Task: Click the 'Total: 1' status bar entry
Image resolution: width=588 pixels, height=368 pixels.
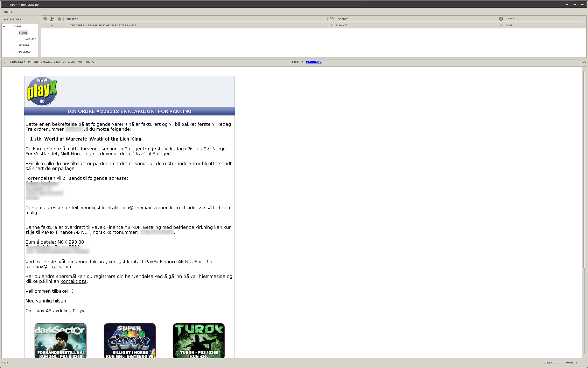Action: point(571,363)
